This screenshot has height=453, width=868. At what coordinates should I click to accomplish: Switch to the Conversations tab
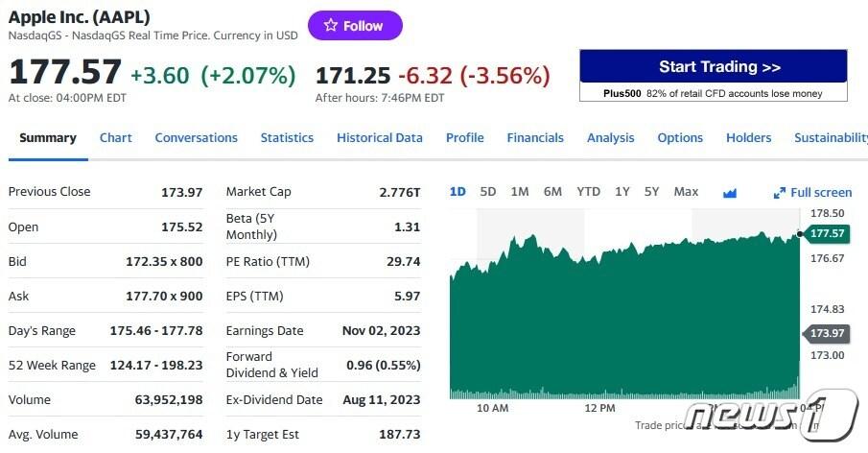click(x=196, y=138)
